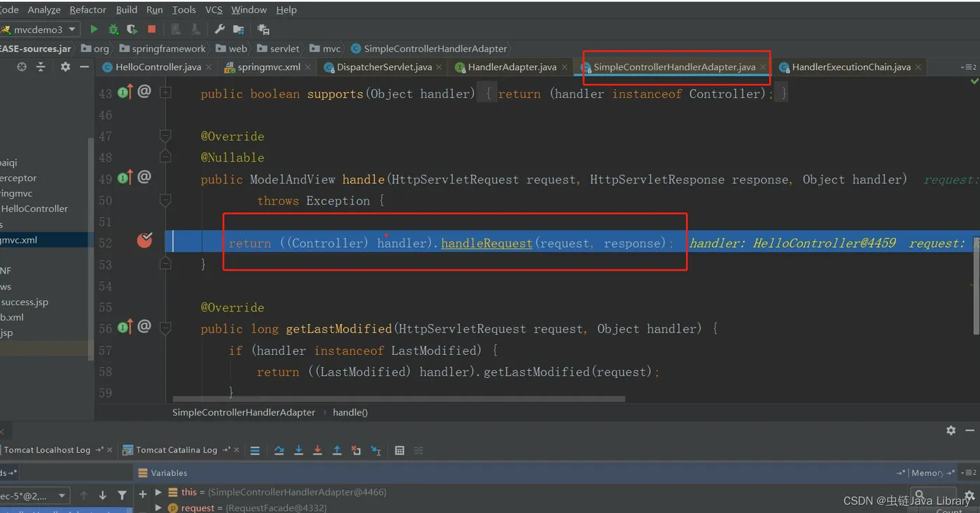Click handleRequest method link on line 52
Viewport: 980px width, 513px height.
(486, 243)
